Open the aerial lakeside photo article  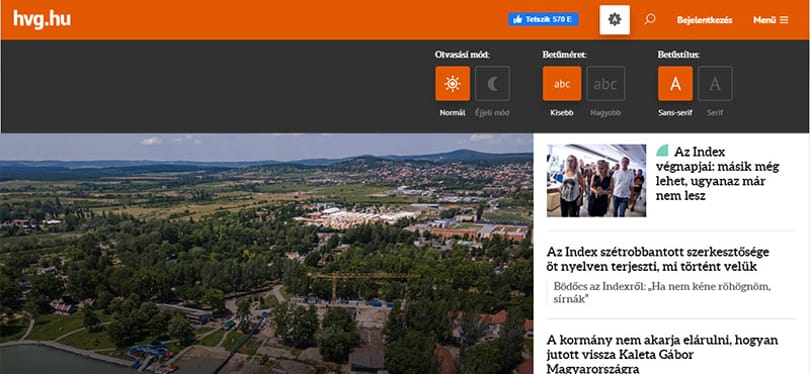pyautogui.click(x=267, y=254)
